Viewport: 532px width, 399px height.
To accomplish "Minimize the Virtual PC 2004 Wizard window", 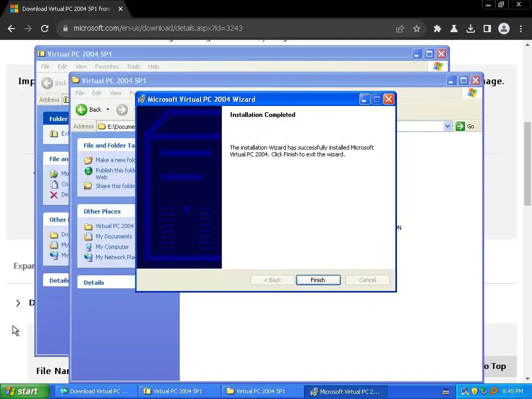I will coord(364,99).
